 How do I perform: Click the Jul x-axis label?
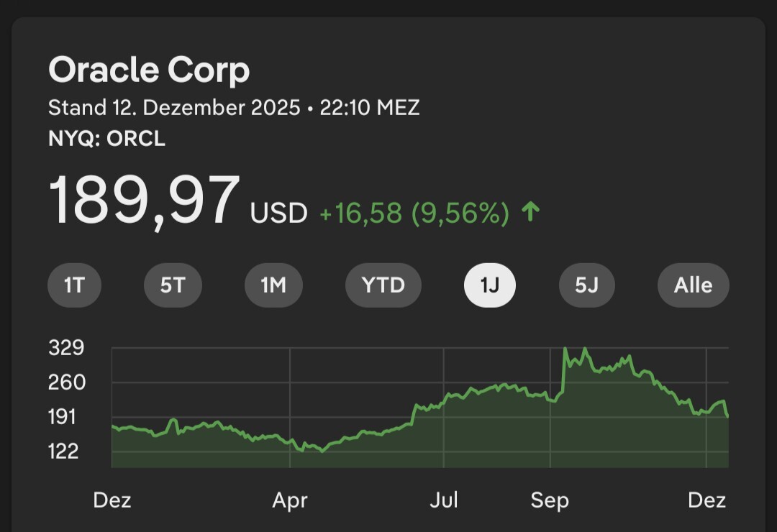point(444,500)
